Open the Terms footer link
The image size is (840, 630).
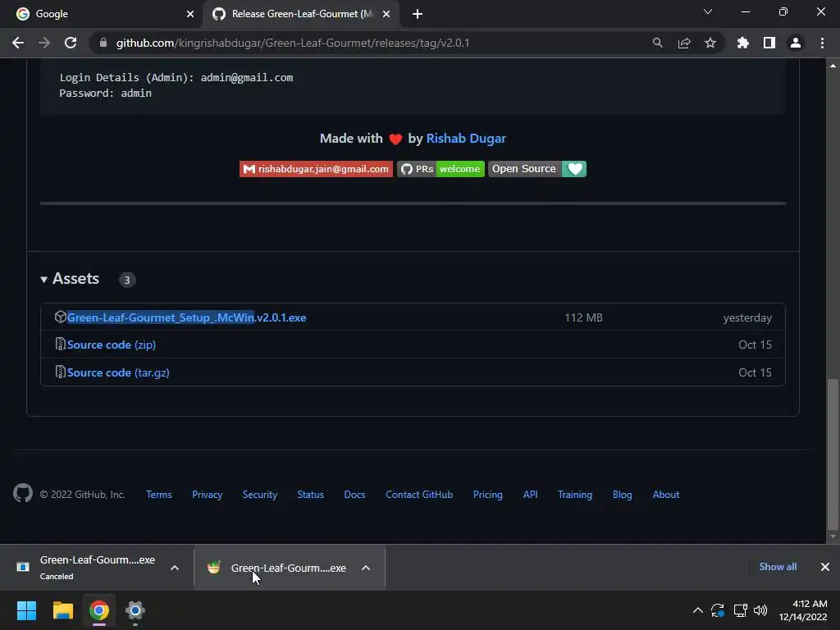click(x=158, y=495)
